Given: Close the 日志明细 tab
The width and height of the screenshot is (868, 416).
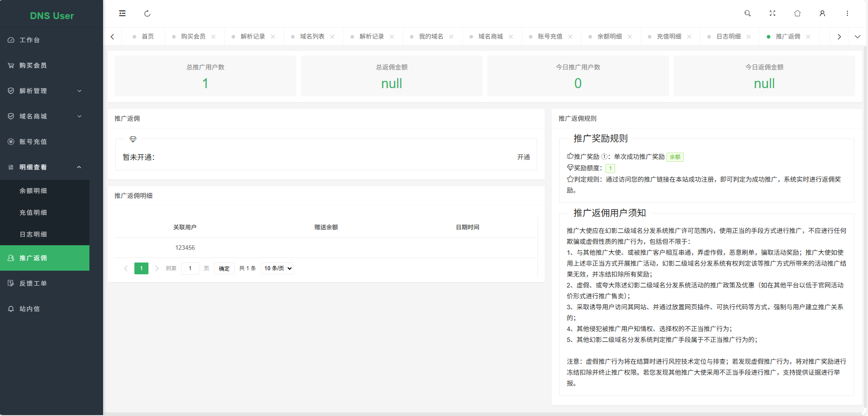Looking at the screenshot, I should point(749,37).
